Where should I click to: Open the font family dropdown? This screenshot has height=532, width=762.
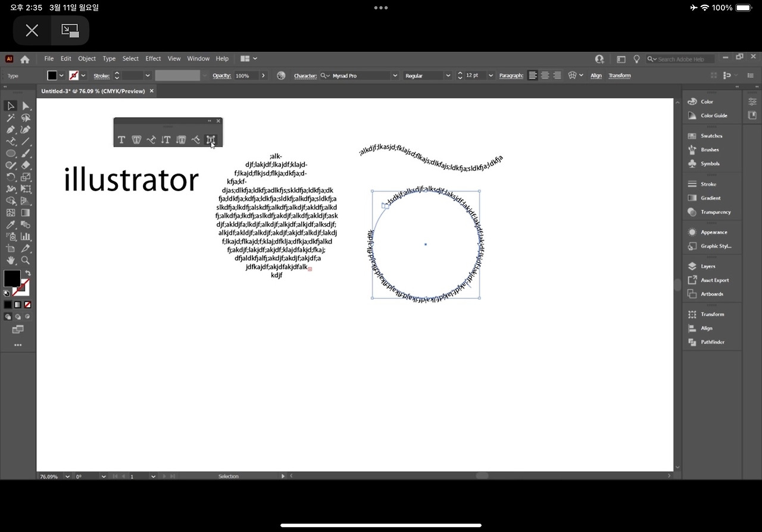point(394,76)
